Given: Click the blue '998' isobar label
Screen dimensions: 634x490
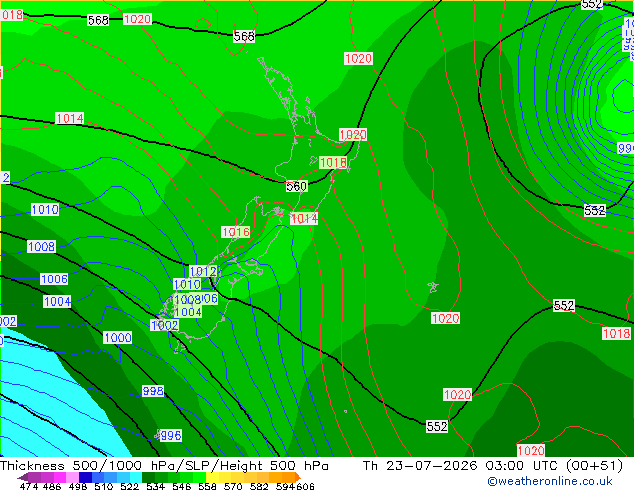Looking at the screenshot, I should [153, 391].
